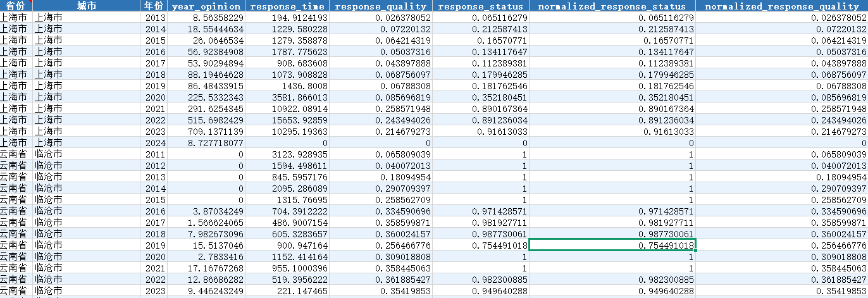This screenshot has height=298, width=868.
Task: Select the cell containing 3581.866013
Action: point(287,97)
